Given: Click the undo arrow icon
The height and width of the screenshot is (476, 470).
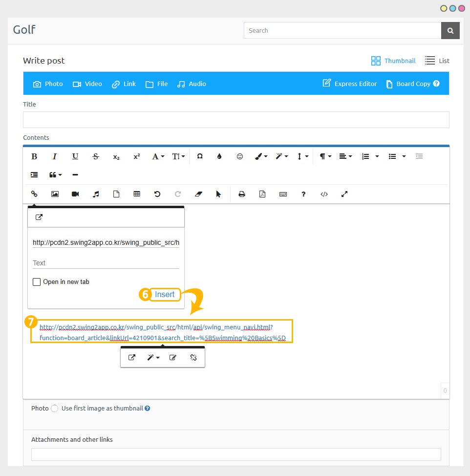Looking at the screenshot, I should (157, 194).
